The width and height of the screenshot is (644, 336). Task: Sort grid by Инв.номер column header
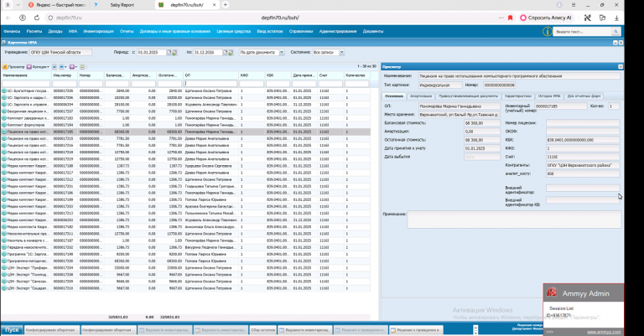click(65, 75)
